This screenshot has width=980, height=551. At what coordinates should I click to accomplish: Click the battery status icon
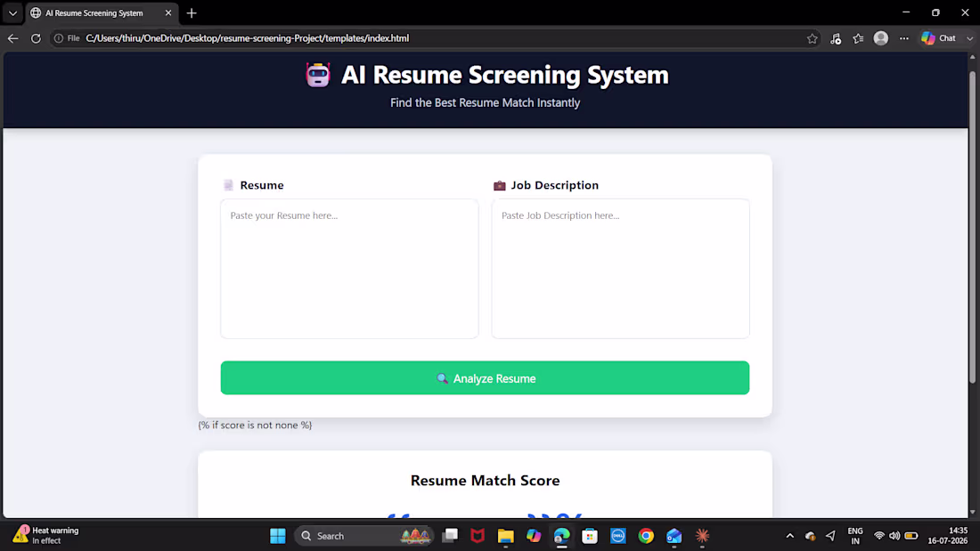coord(911,536)
